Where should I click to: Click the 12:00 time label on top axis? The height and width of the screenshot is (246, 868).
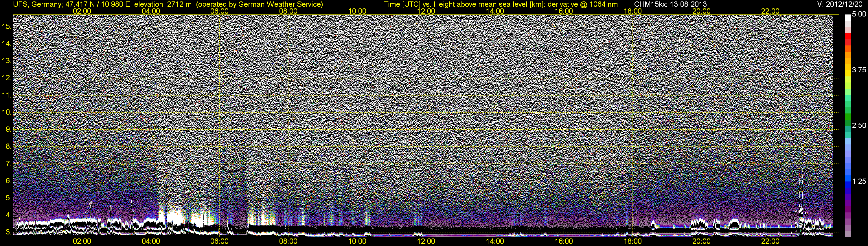426,11
